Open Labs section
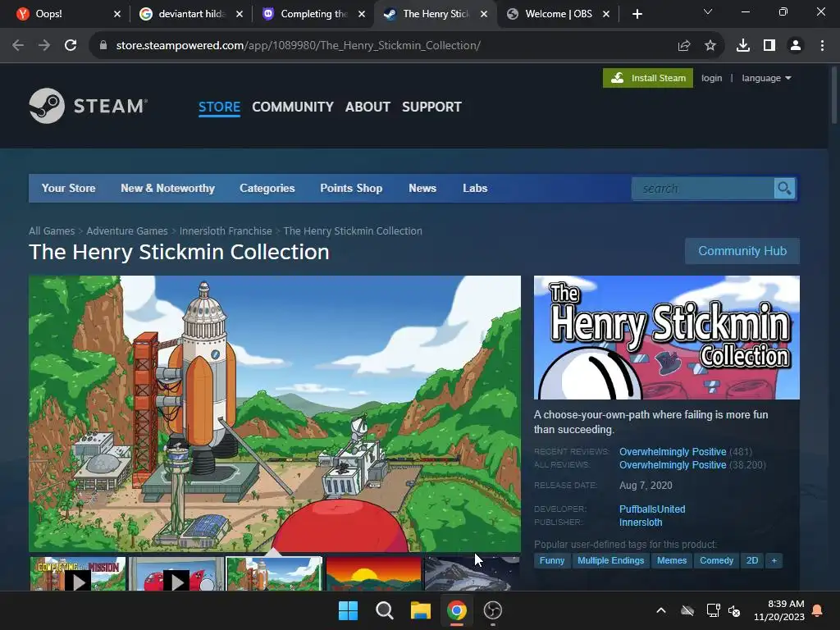The width and height of the screenshot is (840, 630). 475,188
